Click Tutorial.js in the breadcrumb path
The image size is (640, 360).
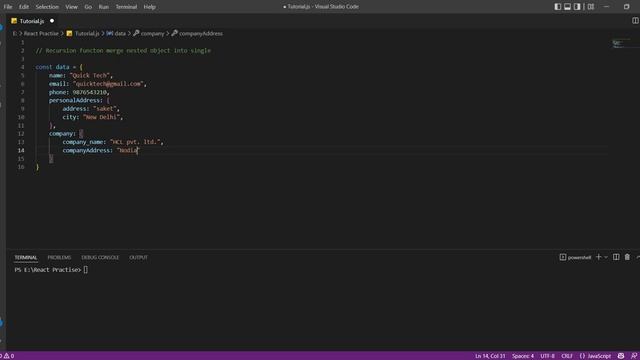tap(87, 33)
